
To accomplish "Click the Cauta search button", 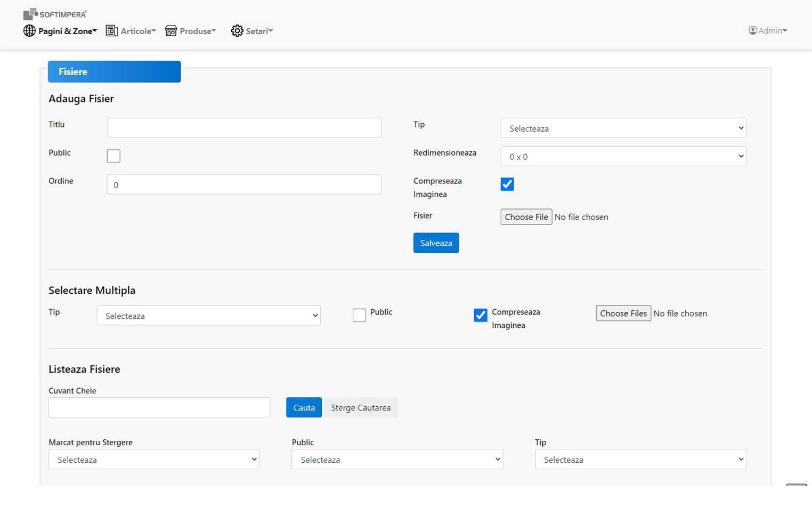I will 304,407.
